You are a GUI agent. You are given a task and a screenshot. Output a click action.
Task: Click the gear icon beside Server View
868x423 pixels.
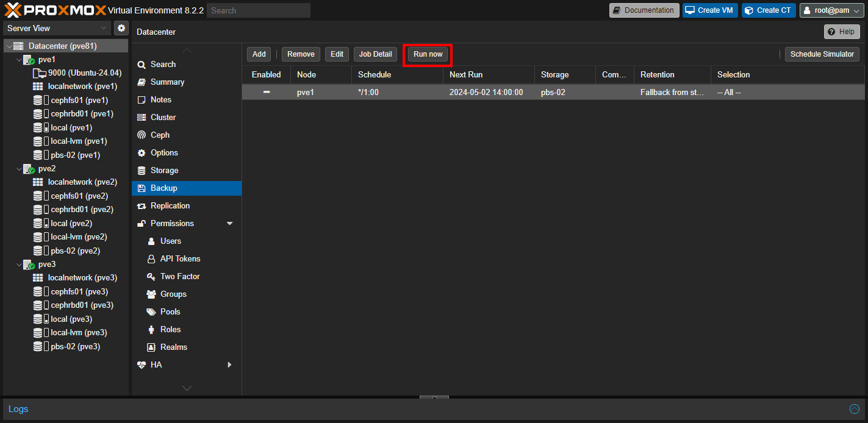tap(121, 28)
